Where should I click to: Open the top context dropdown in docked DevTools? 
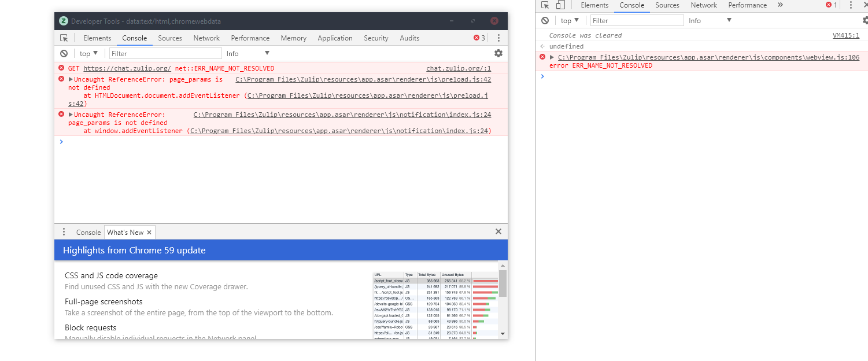coord(570,20)
